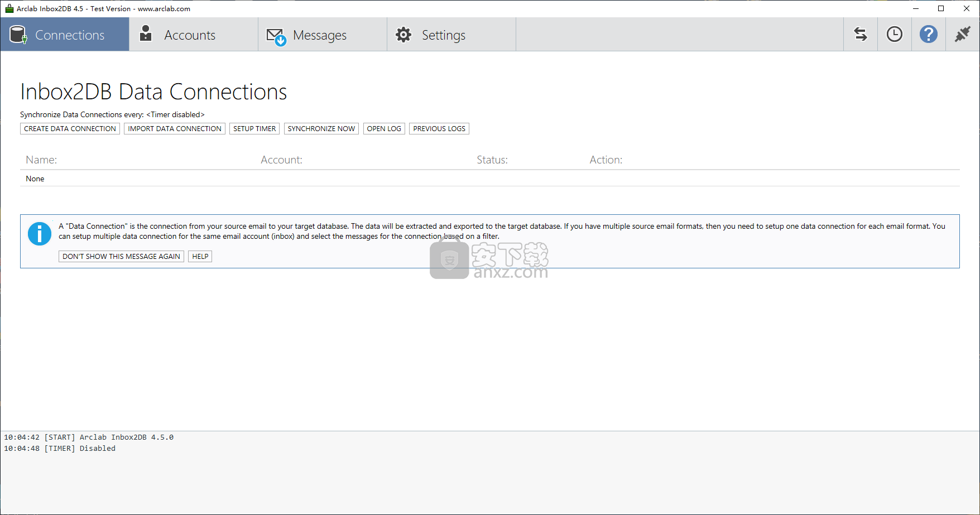This screenshot has width=980, height=515.
Task: Click the Account: column header
Action: [281, 160]
